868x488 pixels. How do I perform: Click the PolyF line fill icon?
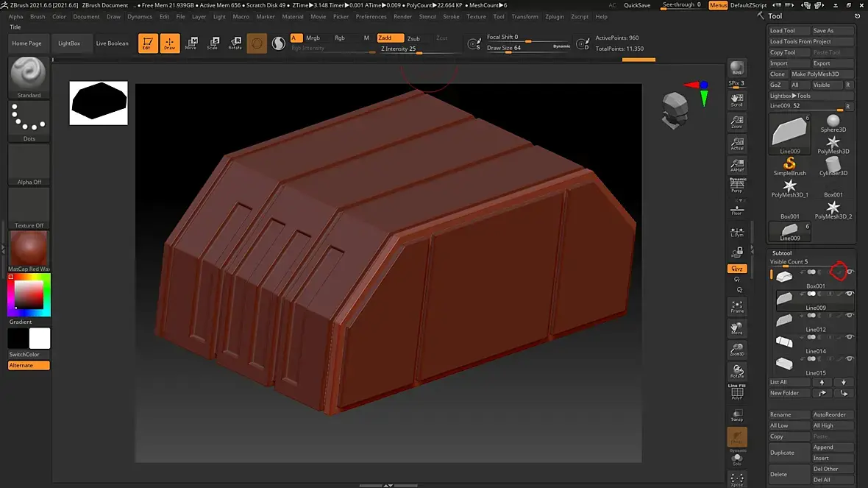(736, 393)
